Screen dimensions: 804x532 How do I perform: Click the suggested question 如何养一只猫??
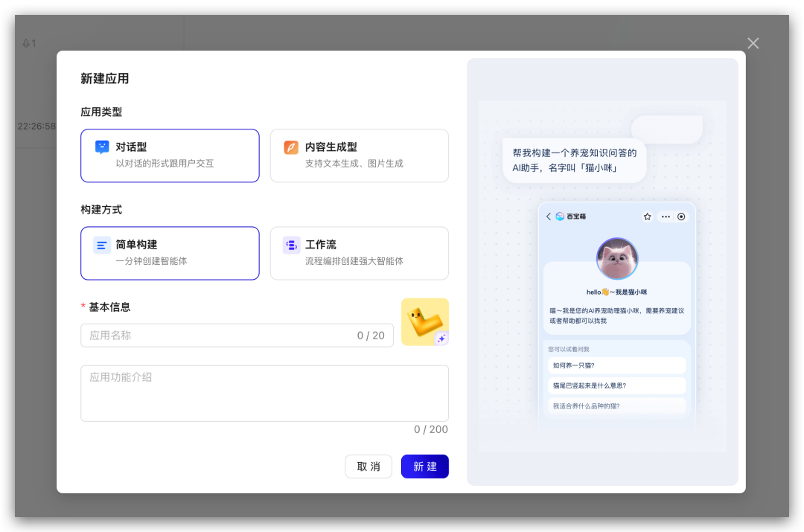(616, 365)
